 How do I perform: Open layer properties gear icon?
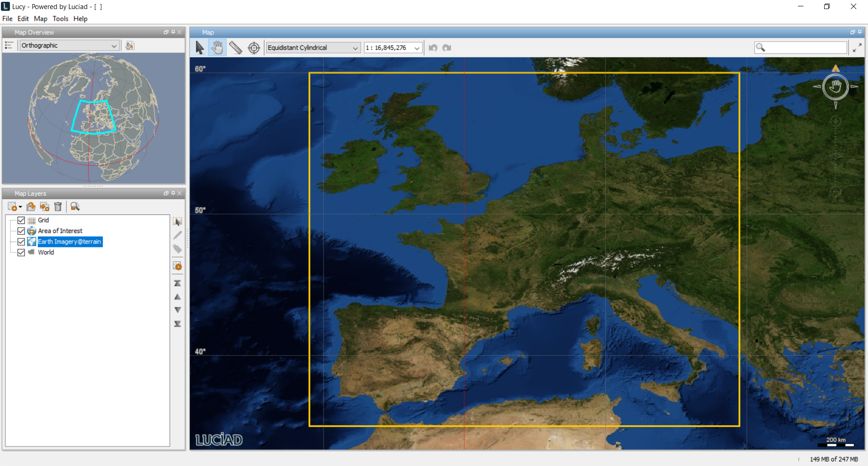pos(178,266)
